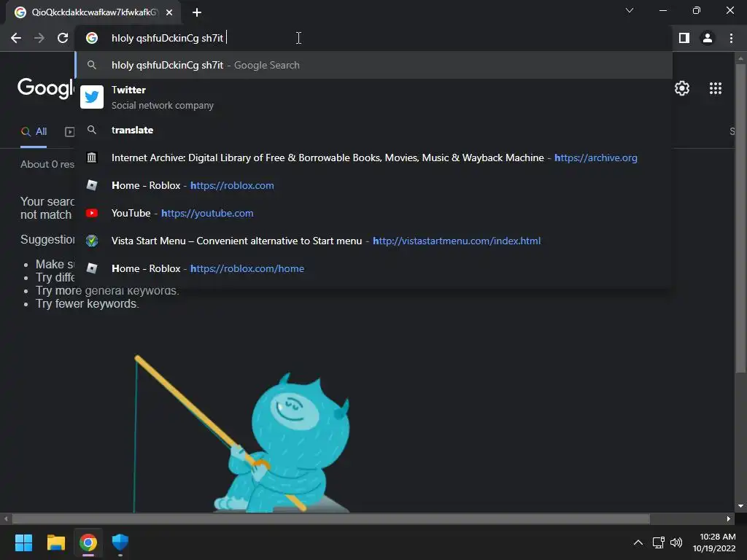This screenshot has width=747, height=560.
Task: Click the Vista Start Menu globe icon
Action: coord(92,241)
